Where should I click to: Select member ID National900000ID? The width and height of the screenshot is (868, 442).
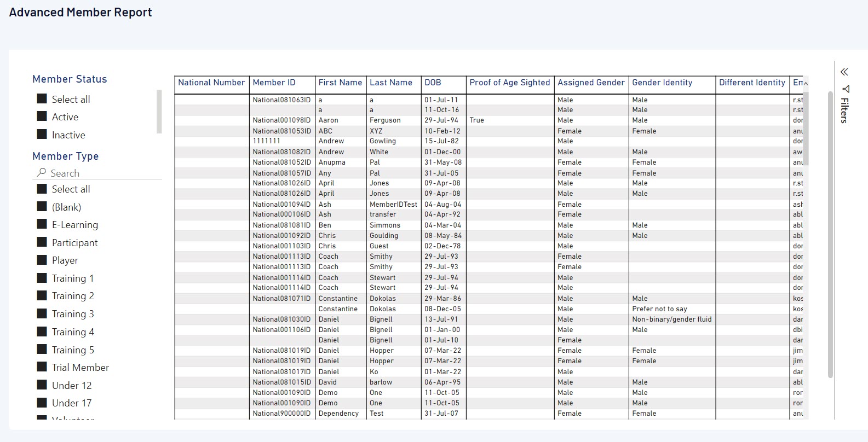tap(281, 414)
